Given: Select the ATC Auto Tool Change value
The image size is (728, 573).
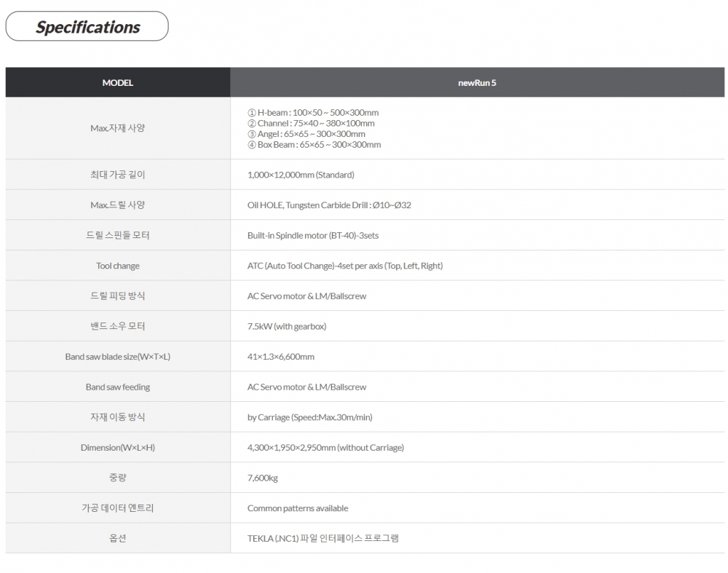Looking at the screenshot, I should [345, 266].
